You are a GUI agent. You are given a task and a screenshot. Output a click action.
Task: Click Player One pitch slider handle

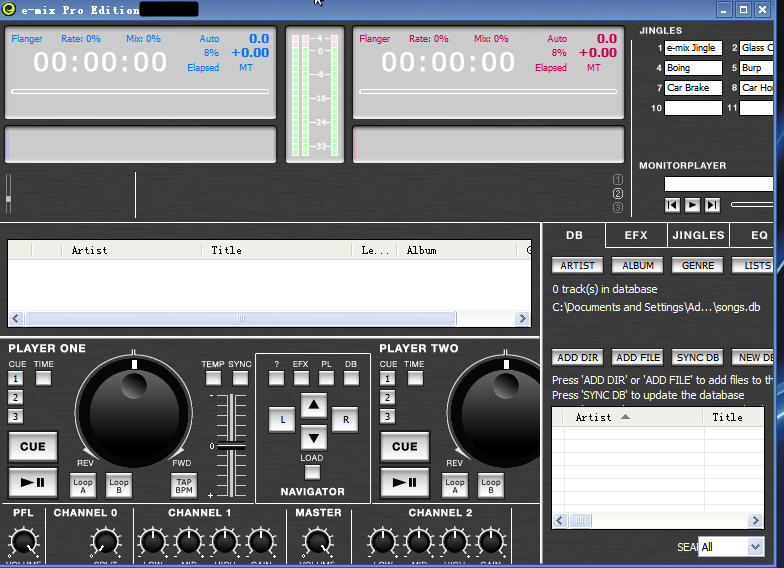point(231,445)
